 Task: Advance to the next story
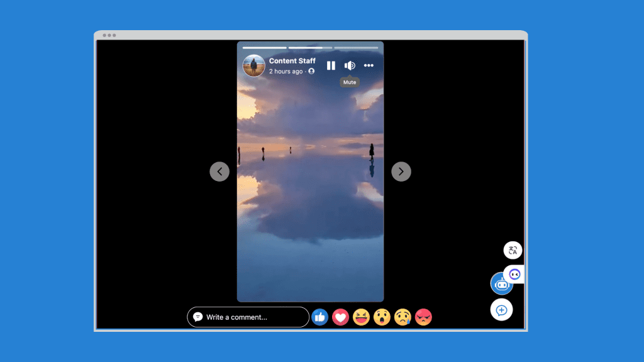pyautogui.click(x=401, y=171)
